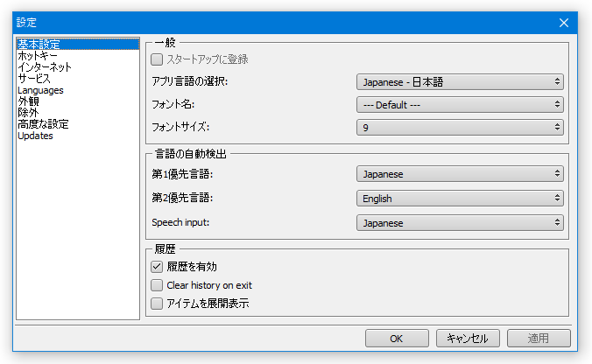The image size is (592, 364).
Task: Click the OK button
Action: click(x=397, y=339)
